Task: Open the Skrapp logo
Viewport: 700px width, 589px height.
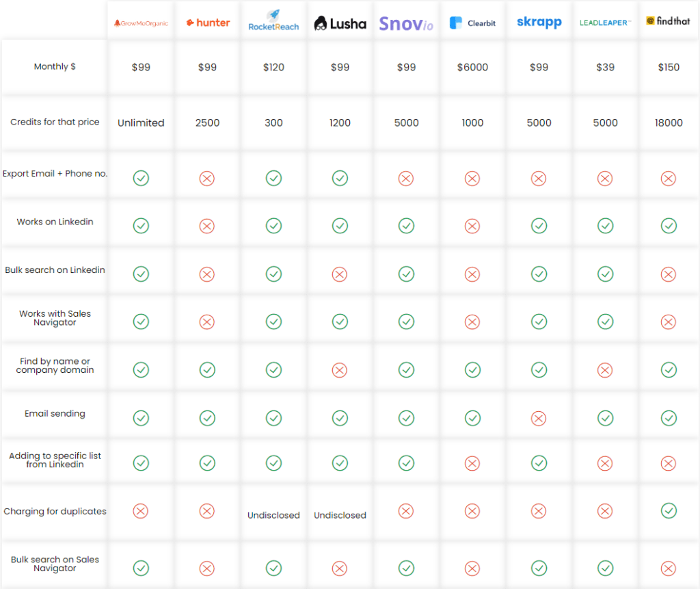Action: (x=539, y=22)
